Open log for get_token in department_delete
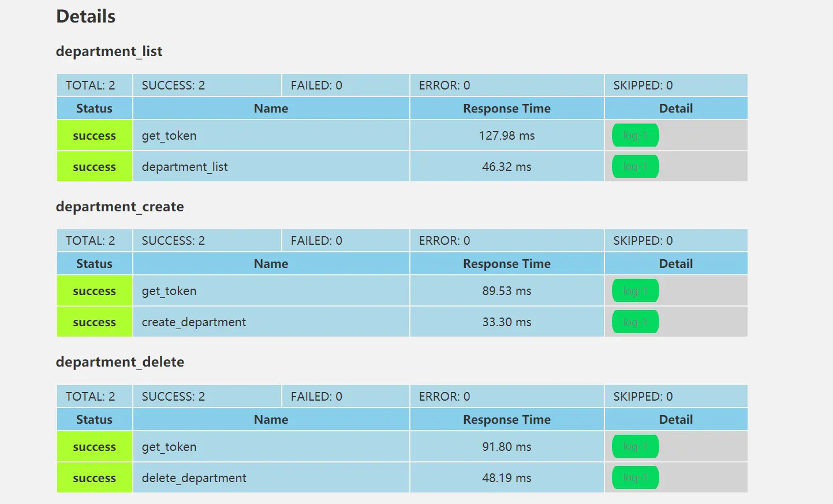The width and height of the screenshot is (833, 504). click(635, 446)
